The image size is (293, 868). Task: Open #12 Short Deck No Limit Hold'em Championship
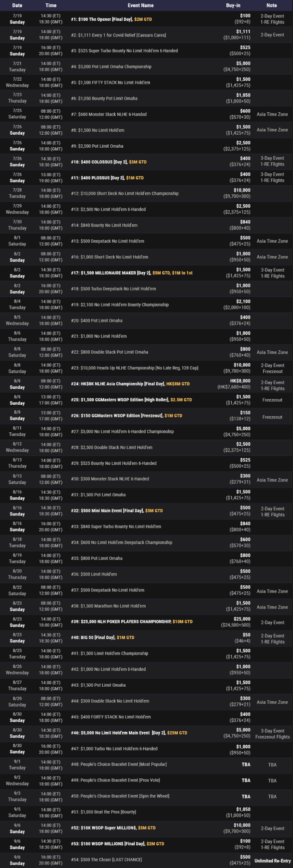125,193
